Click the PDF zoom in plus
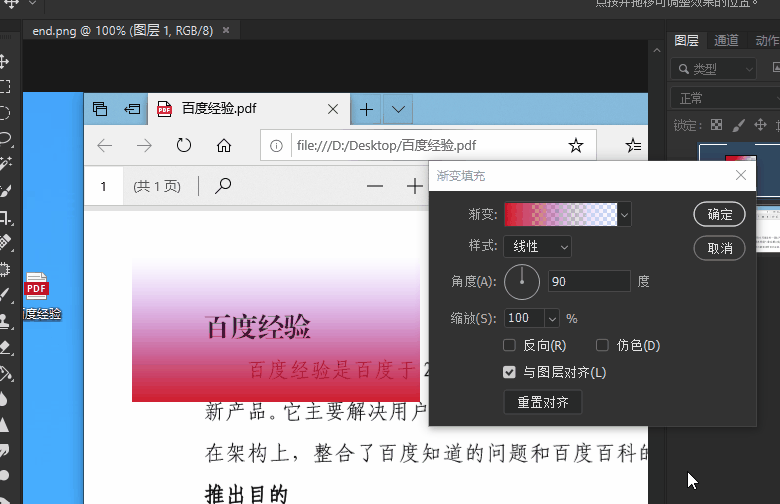This screenshot has height=504, width=780. pyautogui.click(x=414, y=187)
